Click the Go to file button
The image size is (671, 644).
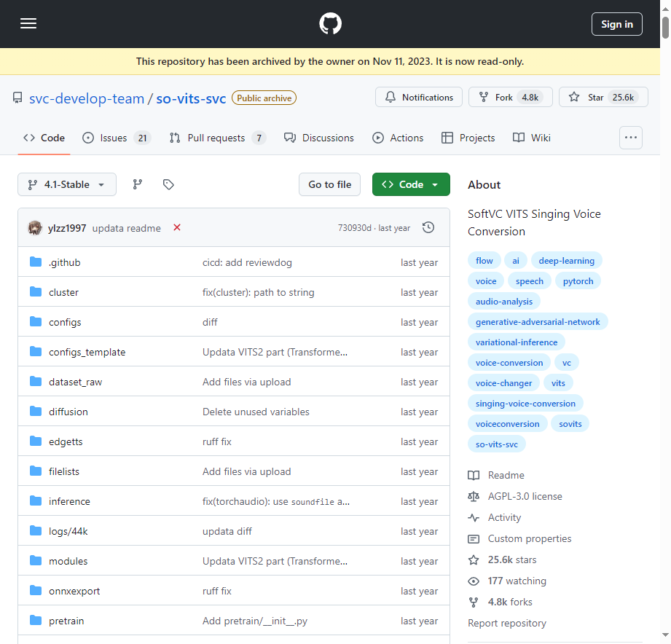[x=329, y=184]
